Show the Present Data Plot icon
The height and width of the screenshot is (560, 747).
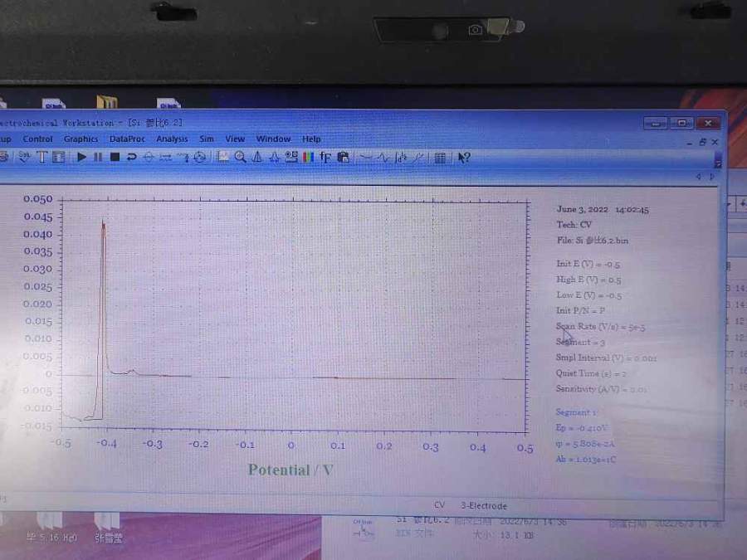222,157
